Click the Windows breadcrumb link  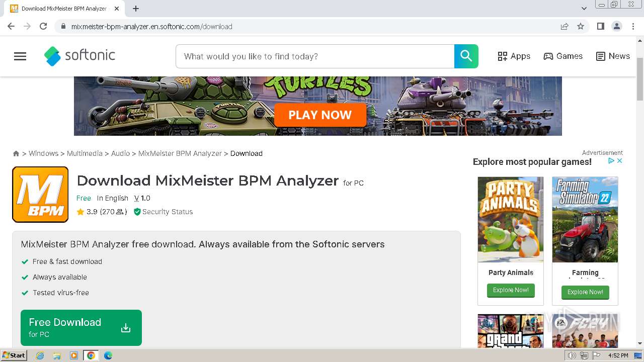click(x=43, y=153)
